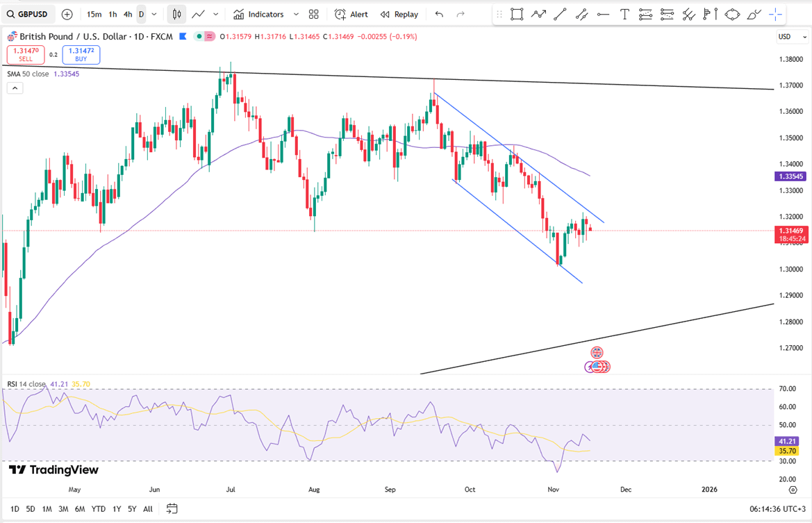Screen dimensions: 812x523
Task: Switch to the 4h timeframe
Action: pos(128,14)
